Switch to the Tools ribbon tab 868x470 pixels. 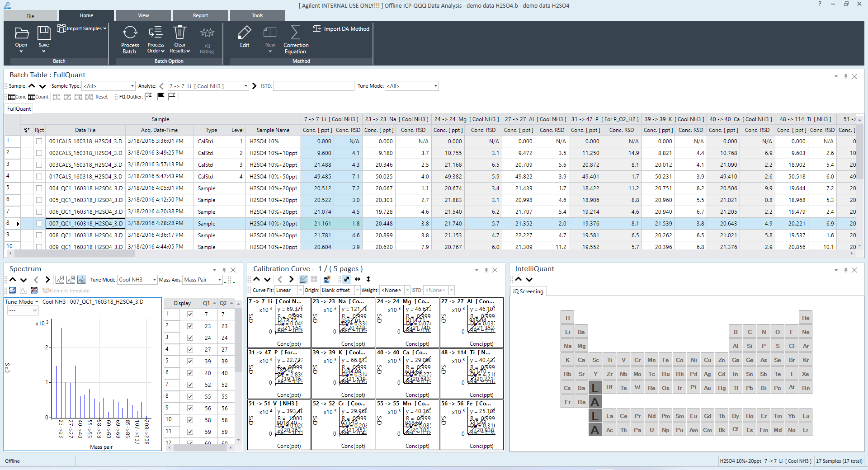click(257, 15)
